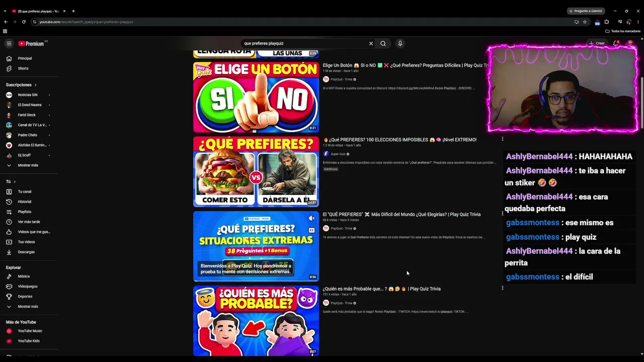Open Principal home in sidebar

[x=29, y=58]
